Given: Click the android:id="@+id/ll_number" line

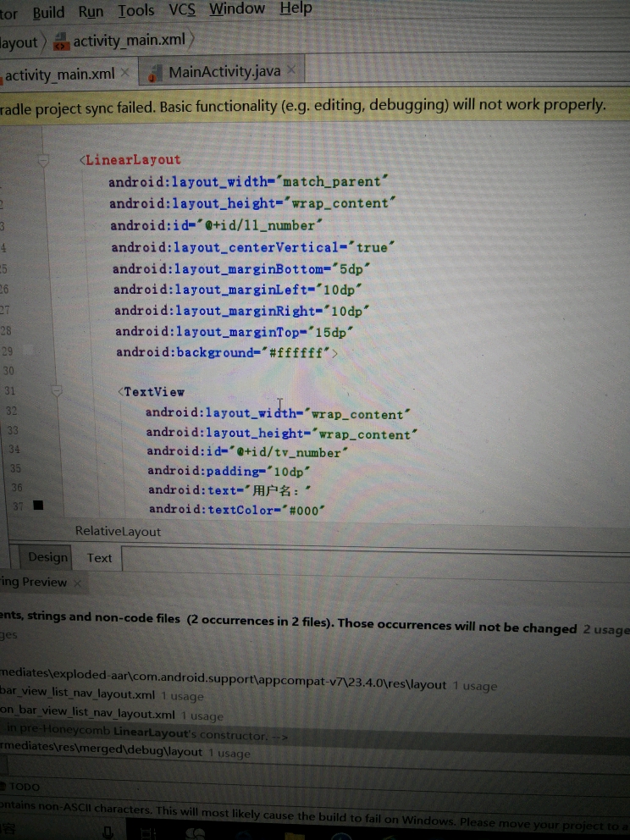Looking at the screenshot, I should click(217, 225).
